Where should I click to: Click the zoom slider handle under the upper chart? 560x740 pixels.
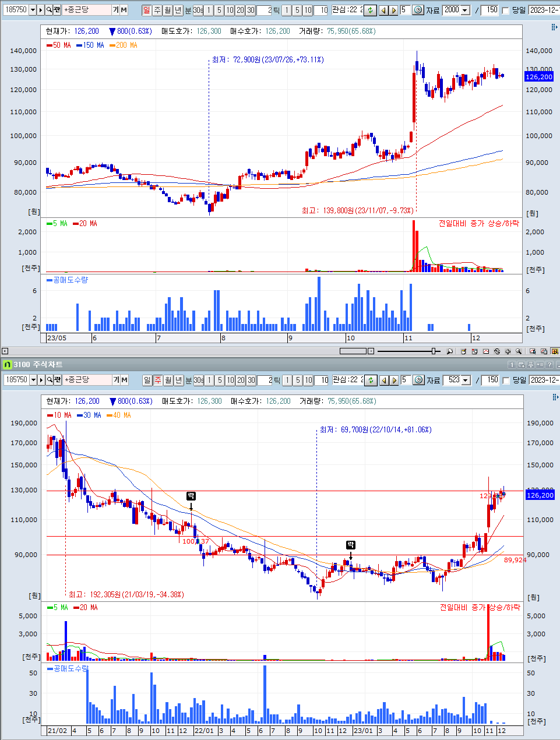pos(434,351)
